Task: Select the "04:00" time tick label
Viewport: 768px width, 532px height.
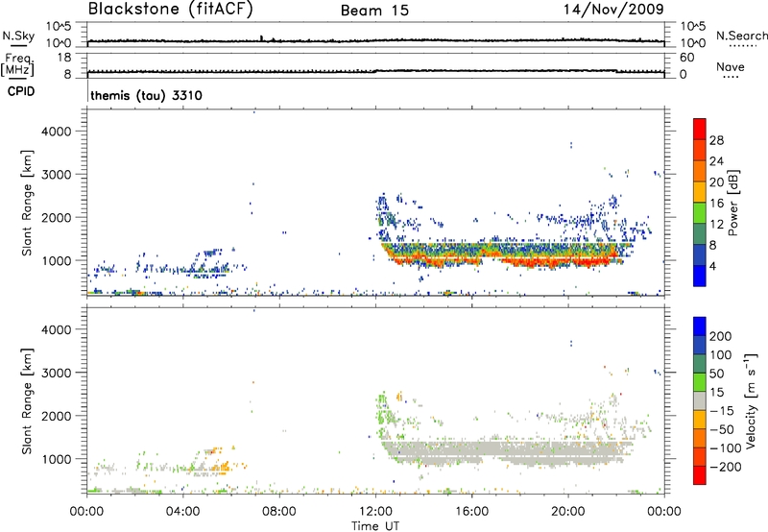Action: coord(182,512)
